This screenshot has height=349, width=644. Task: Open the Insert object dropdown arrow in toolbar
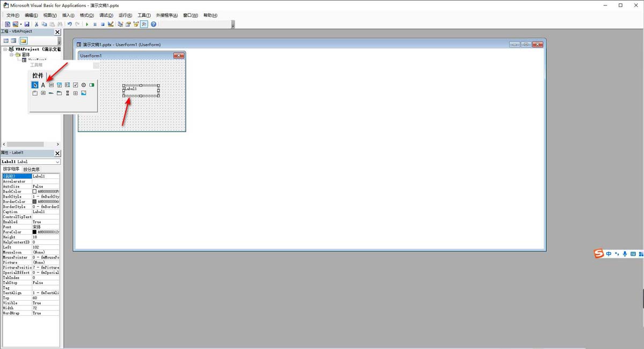pyautogui.click(x=21, y=24)
